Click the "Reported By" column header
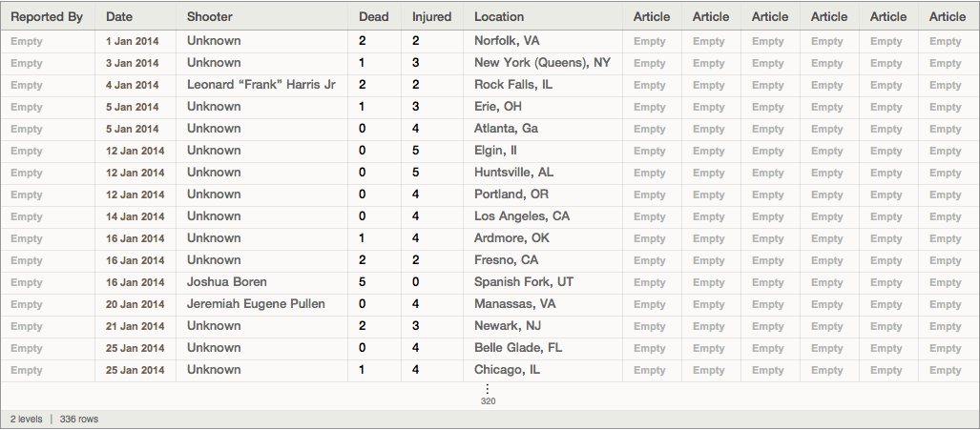The image size is (980, 430). pyautogui.click(x=47, y=16)
